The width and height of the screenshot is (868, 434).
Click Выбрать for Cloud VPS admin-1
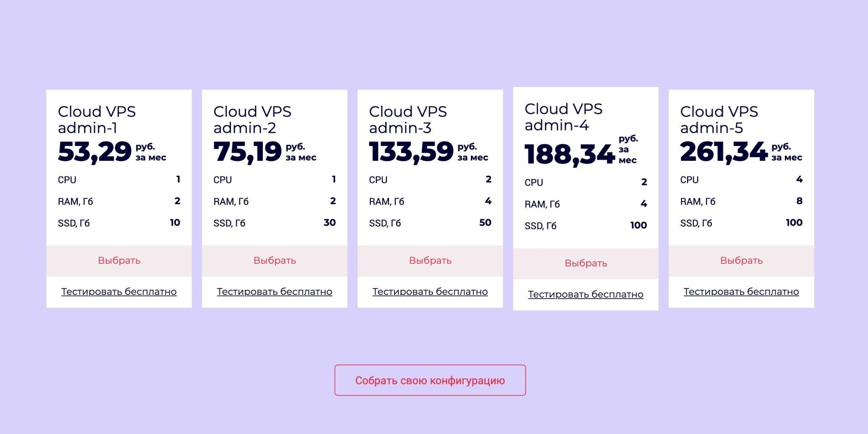tap(119, 260)
